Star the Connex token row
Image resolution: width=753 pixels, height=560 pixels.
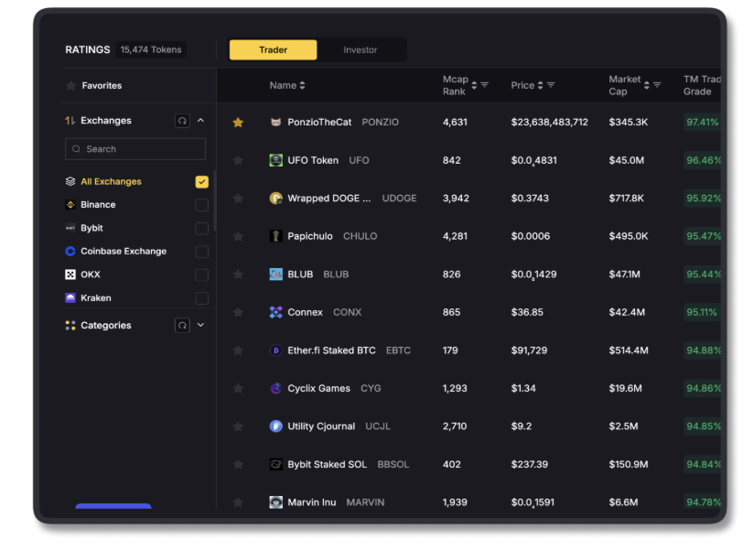(238, 312)
